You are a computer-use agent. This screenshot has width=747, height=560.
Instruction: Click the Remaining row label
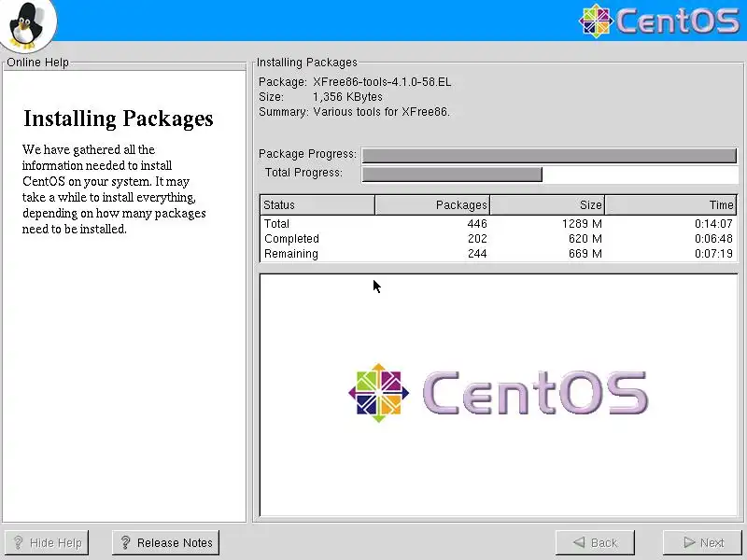[x=291, y=253]
